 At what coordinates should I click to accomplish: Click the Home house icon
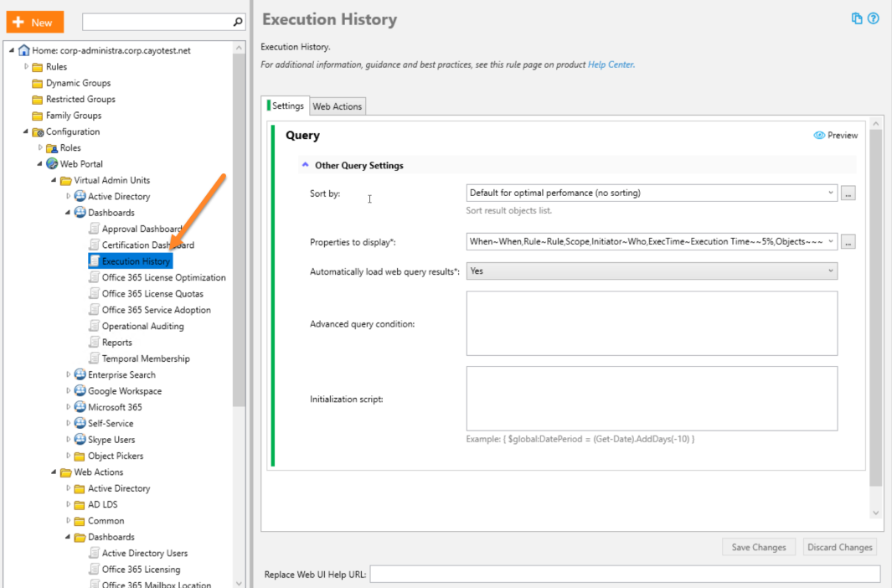[24, 50]
